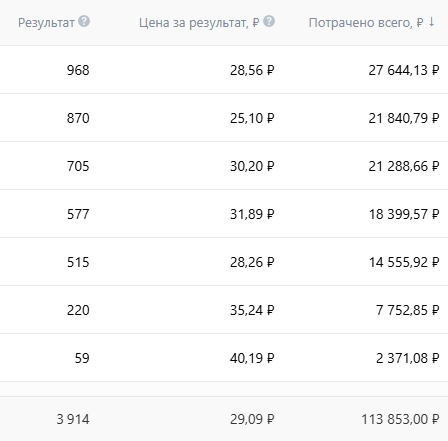Screen dimensions: 448x441
Task: Sort by Результат column header
Action: tap(46, 23)
